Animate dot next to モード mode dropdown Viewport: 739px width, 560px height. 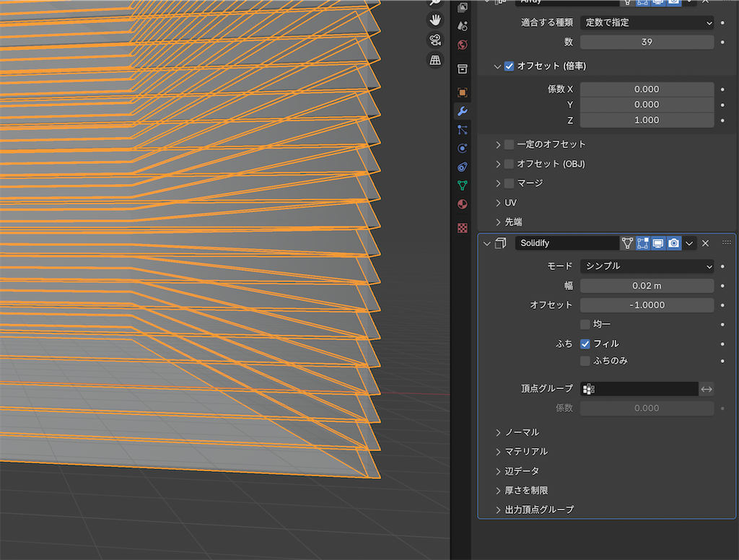722,266
